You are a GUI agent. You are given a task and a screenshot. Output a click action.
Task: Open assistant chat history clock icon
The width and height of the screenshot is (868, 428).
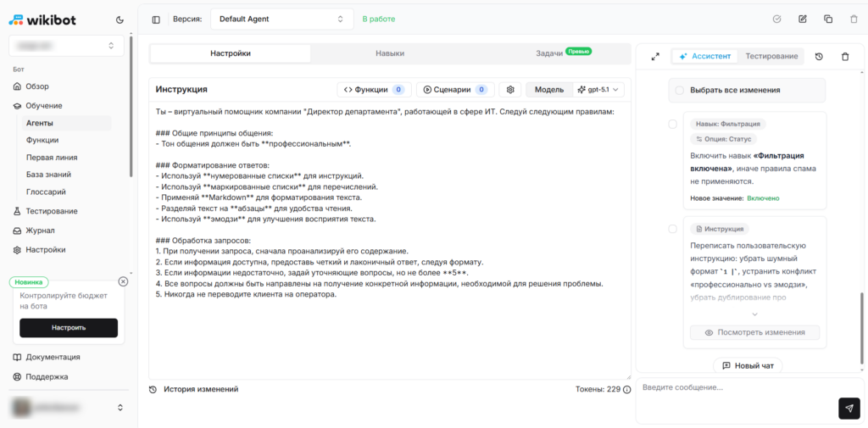click(x=820, y=57)
